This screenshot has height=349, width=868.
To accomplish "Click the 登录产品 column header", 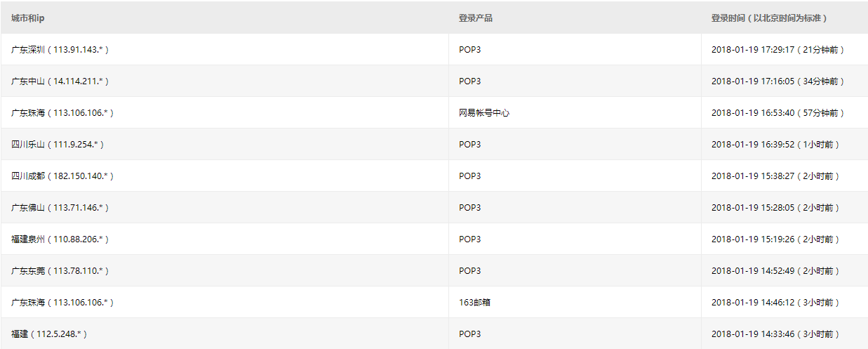I will coord(476,18).
